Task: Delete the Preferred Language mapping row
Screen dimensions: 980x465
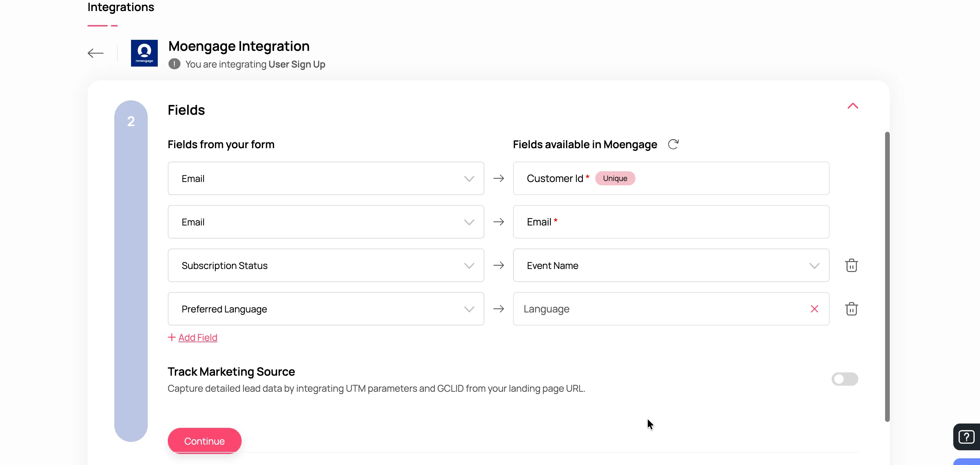Action: tap(851, 308)
